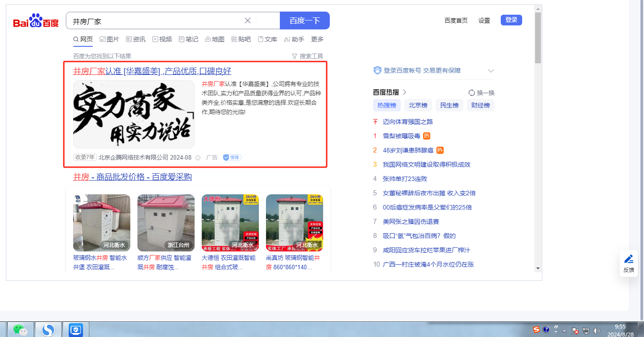This screenshot has height=337, width=644.
Task: Open product link 尚真坊 玻璃钢智能井房
Action: pos(294,263)
